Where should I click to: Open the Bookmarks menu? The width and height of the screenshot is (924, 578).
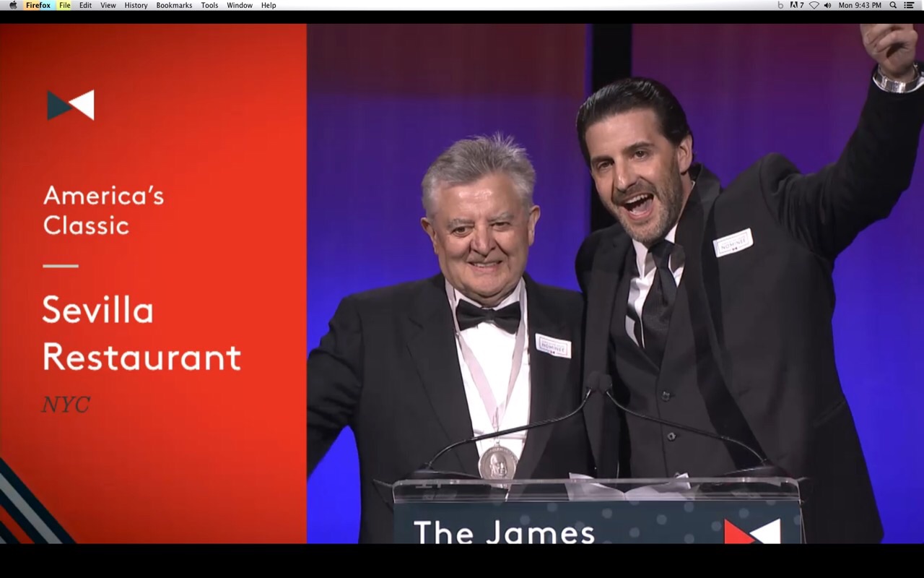(x=173, y=5)
